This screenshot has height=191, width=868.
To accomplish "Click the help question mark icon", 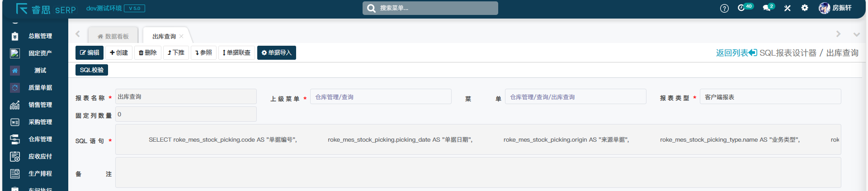I will [x=724, y=8].
